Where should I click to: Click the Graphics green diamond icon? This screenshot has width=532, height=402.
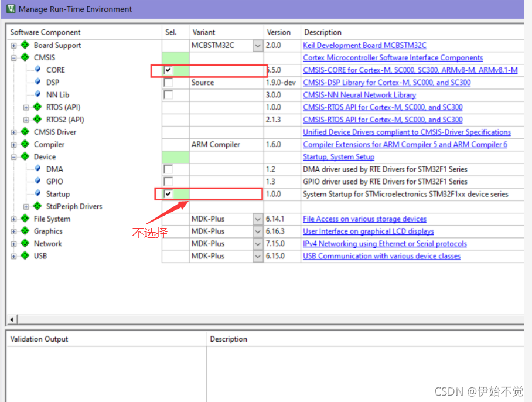[25, 231]
